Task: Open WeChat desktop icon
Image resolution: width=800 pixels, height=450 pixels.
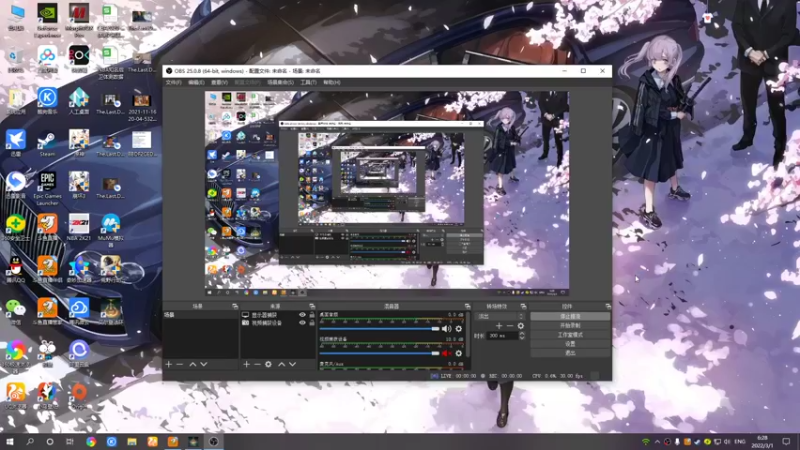Action: point(16,312)
